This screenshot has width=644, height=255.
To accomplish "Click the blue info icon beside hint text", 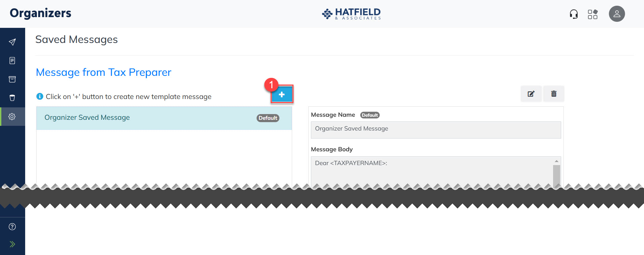I will pos(40,97).
